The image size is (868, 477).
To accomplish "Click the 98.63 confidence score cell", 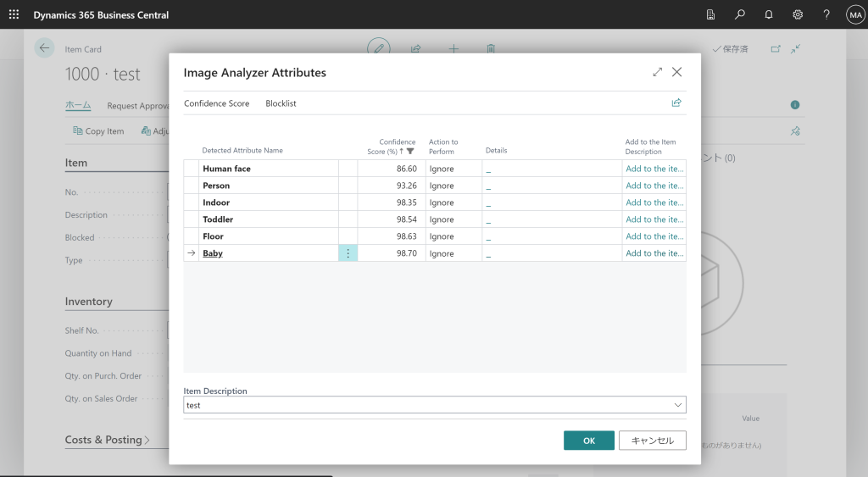I will tap(392, 236).
